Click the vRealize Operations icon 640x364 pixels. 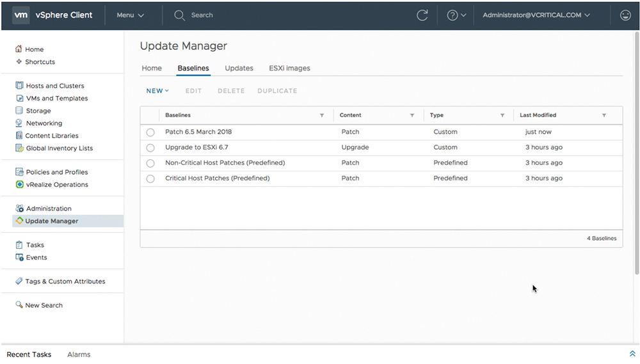pyautogui.click(x=19, y=184)
